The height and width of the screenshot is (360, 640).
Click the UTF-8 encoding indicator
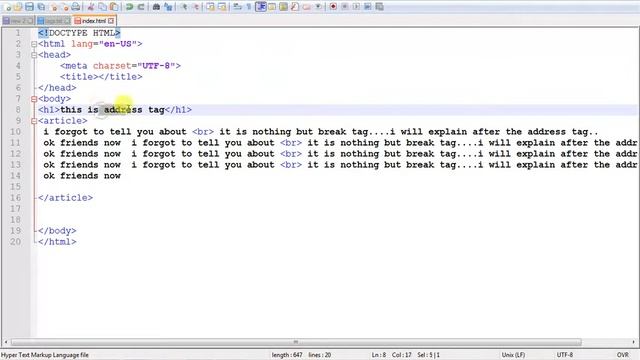click(x=565, y=355)
